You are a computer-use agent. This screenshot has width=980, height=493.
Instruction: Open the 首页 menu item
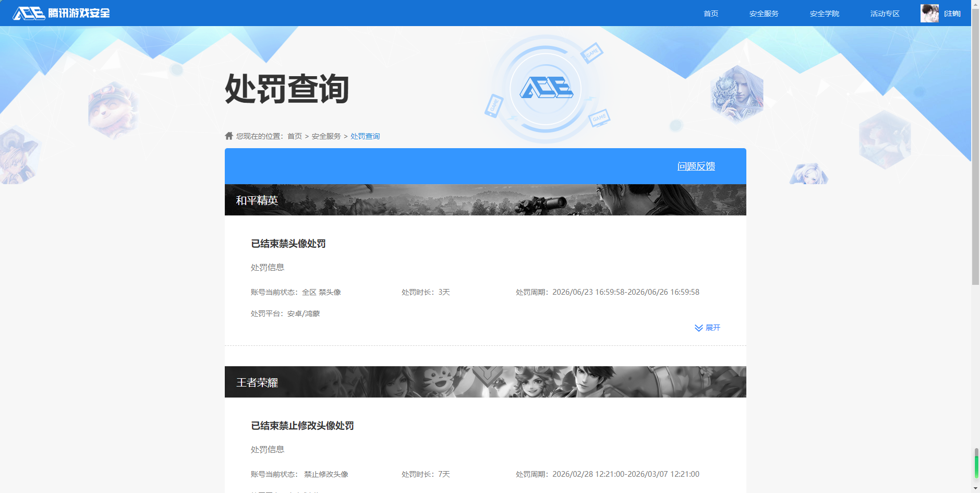click(711, 14)
